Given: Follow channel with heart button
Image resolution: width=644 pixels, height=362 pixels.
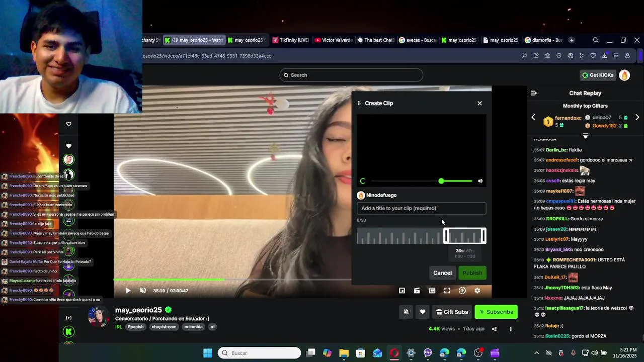Looking at the screenshot, I should coord(423,312).
